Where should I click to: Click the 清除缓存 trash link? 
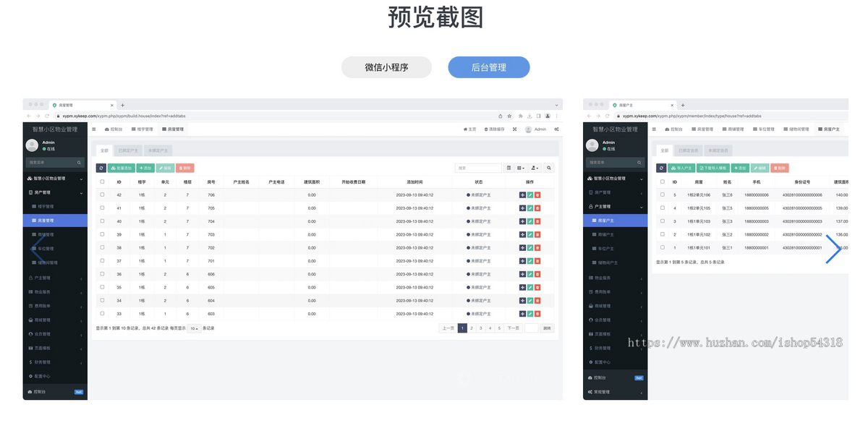(x=493, y=129)
